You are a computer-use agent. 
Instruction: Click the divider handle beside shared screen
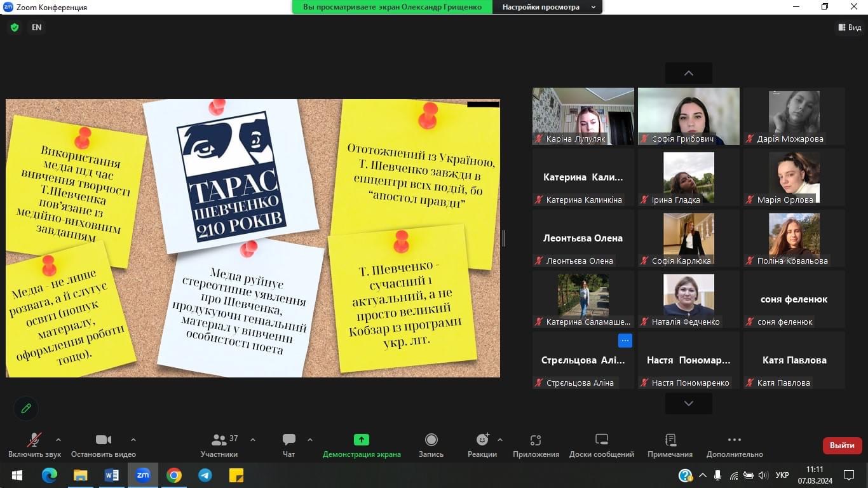504,238
